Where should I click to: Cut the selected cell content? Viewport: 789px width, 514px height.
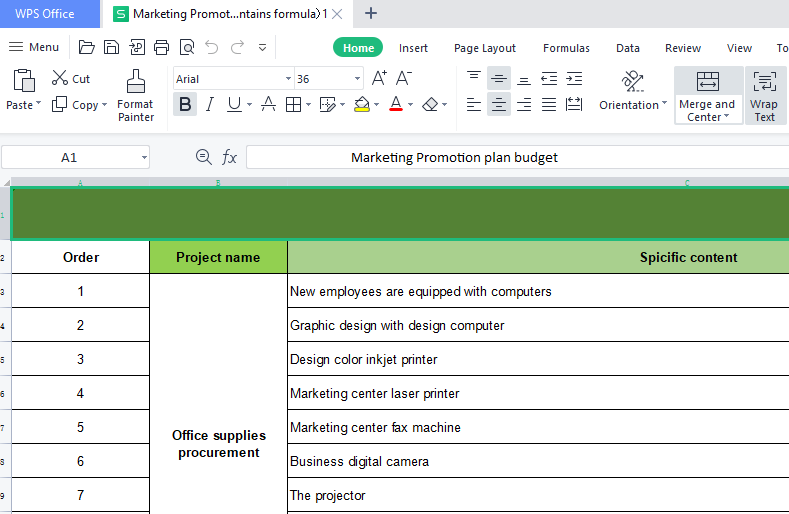pos(70,79)
